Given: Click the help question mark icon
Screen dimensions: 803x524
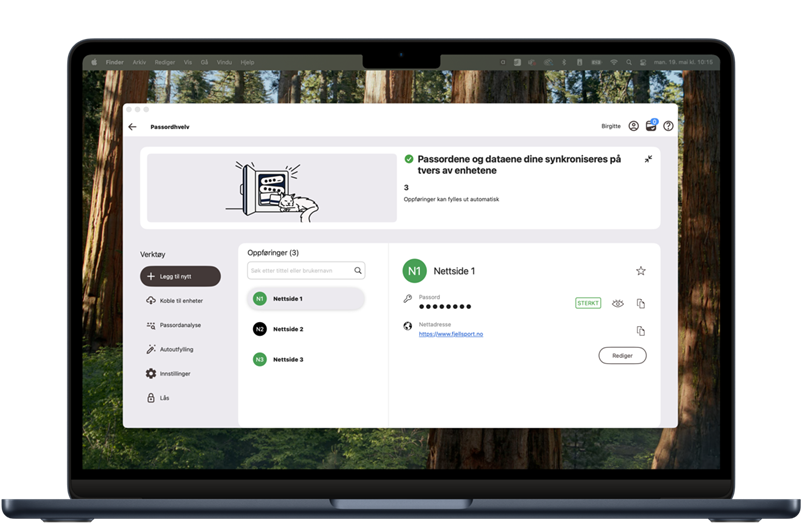Looking at the screenshot, I should coord(668,126).
